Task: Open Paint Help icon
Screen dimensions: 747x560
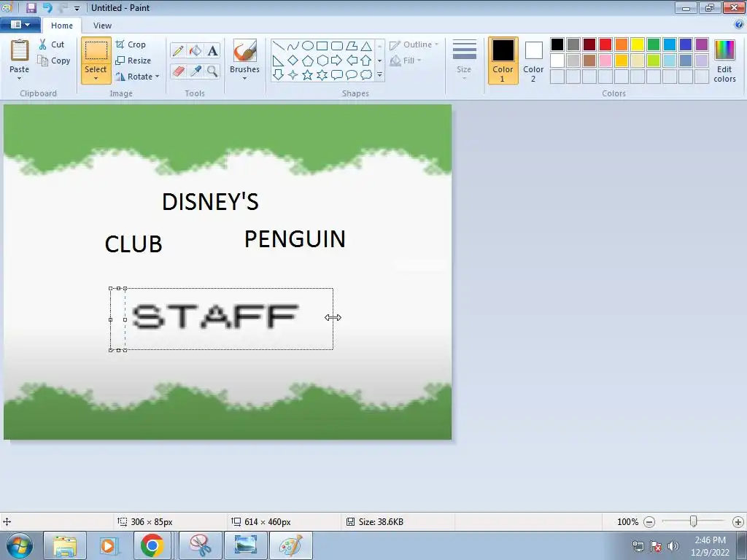Action: [739, 25]
